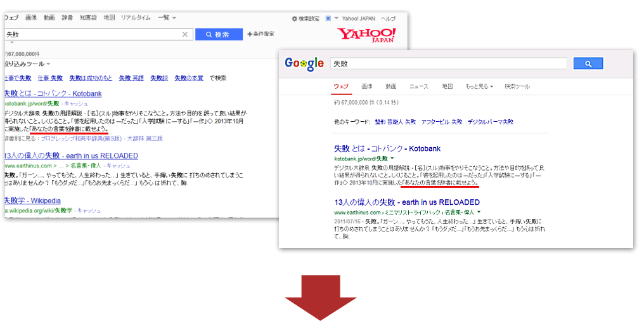
Task: Click related search 失敗は成功のもと
Action: click(91, 77)
